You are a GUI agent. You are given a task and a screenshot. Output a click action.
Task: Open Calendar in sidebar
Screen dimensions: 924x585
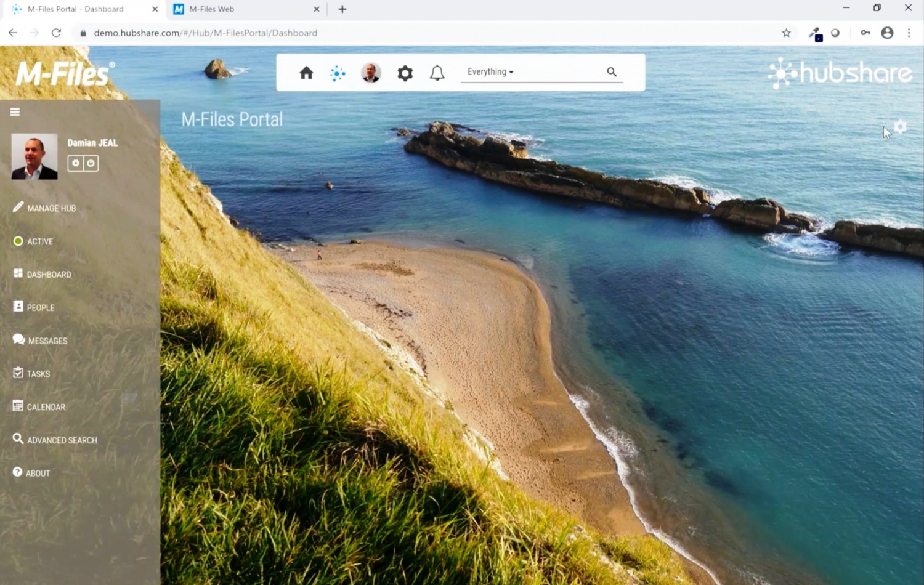(x=39, y=407)
